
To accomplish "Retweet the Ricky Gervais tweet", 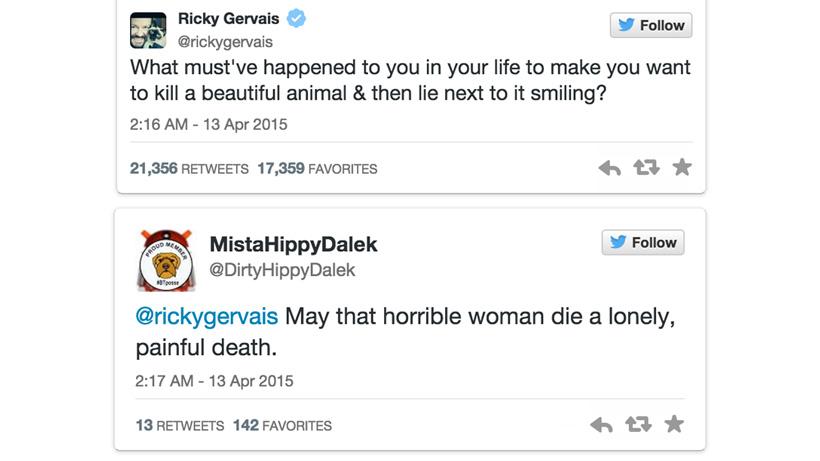I will (x=646, y=168).
